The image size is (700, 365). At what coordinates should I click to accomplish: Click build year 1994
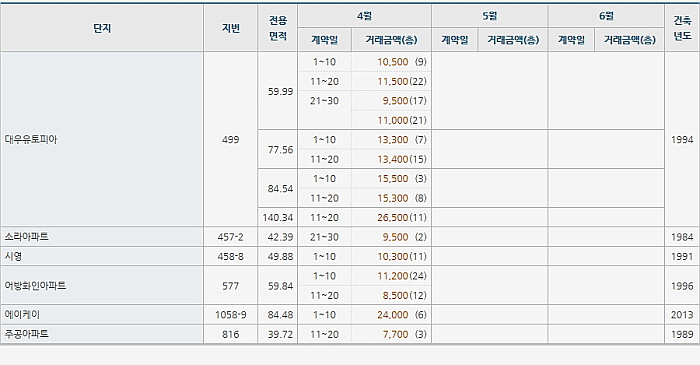pos(682,140)
